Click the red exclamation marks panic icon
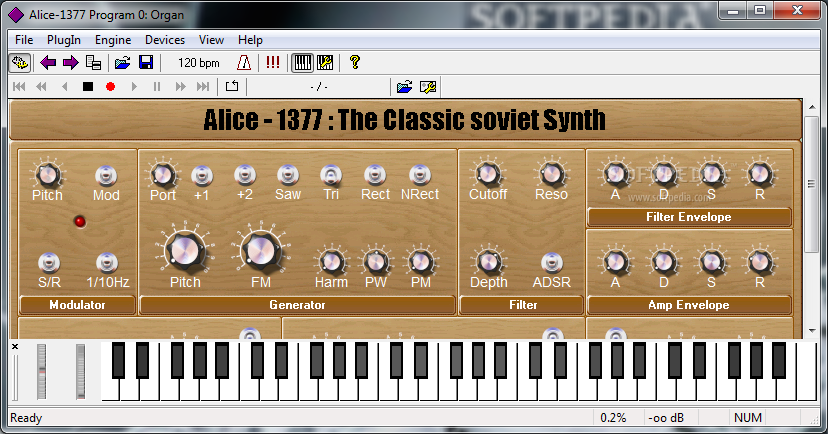Image resolution: width=828 pixels, height=434 pixels. pos(273,63)
